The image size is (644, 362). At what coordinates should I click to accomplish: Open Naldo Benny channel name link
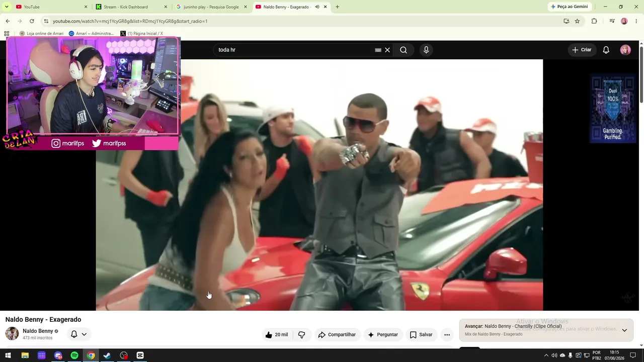point(38,331)
